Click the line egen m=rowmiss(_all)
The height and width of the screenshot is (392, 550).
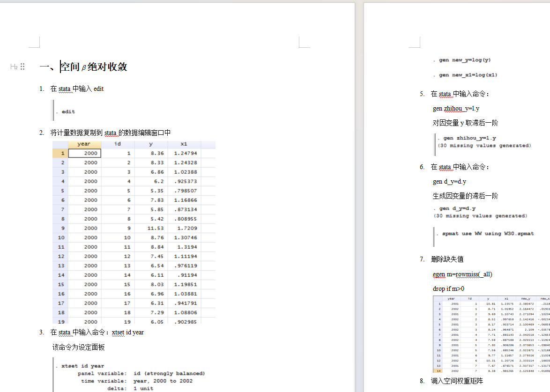pos(462,274)
